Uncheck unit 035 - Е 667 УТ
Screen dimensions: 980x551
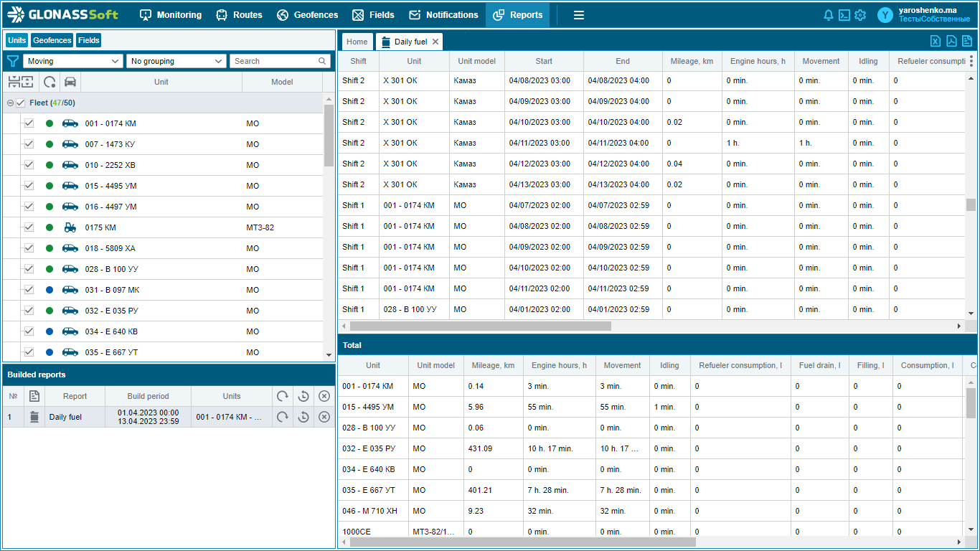tap(29, 352)
